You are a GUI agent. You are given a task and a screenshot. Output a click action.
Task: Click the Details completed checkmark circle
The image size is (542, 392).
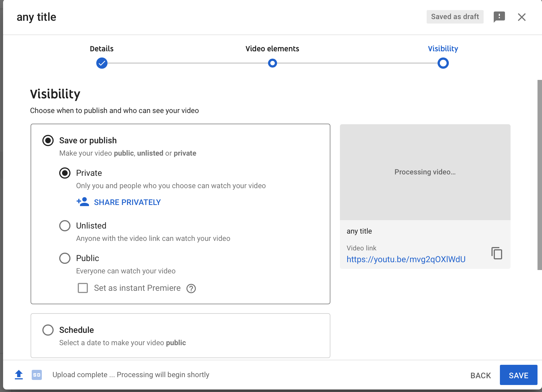(x=102, y=63)
